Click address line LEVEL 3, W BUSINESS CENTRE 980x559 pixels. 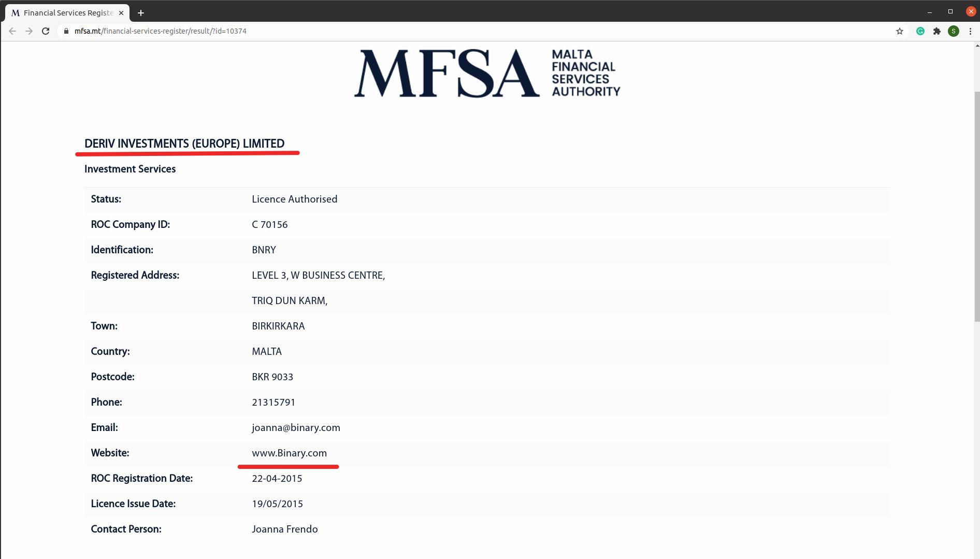pyautogui.click(x=318, y=276)
